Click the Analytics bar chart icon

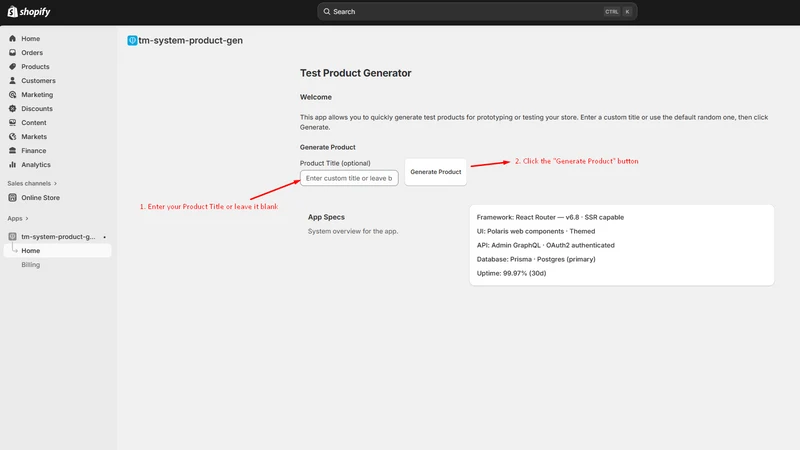point(12,165)
